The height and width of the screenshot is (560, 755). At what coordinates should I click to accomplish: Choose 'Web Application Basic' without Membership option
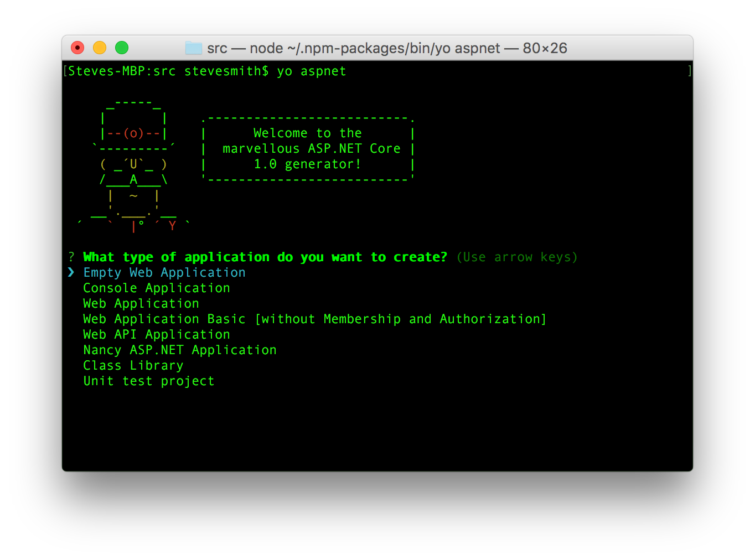pyautogui.click(x=314, y=319)
